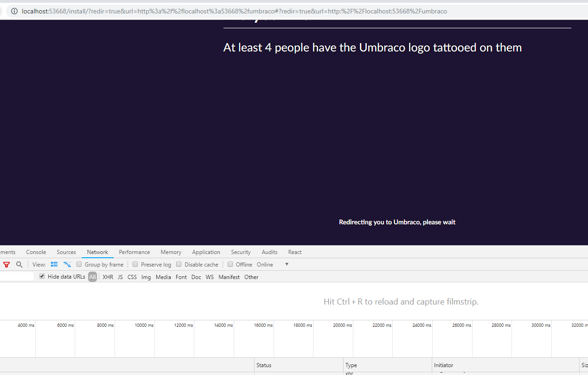Sort requests by Type column header

coord(388,365)
